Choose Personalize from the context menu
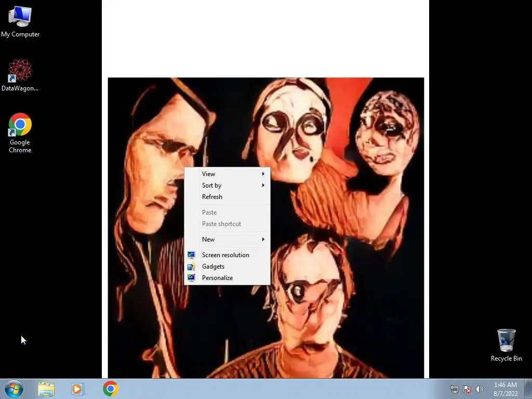 [227, 278]
